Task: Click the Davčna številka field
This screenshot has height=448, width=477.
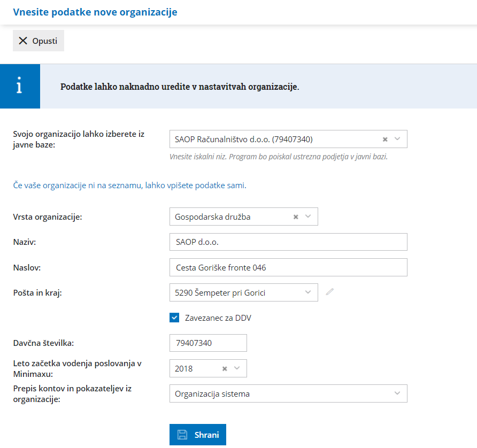Action: click(x=207, y=343)
